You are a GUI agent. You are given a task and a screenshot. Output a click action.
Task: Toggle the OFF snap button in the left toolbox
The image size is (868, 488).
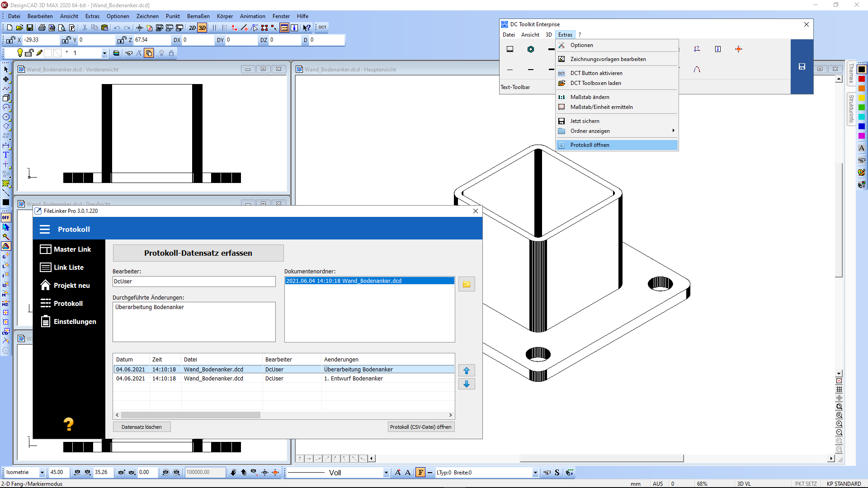coord(6,217)
